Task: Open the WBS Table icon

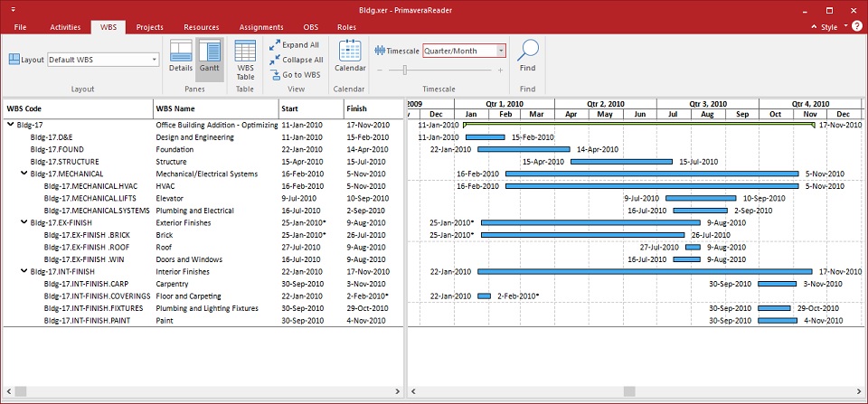Action: (x=245, y=60)
